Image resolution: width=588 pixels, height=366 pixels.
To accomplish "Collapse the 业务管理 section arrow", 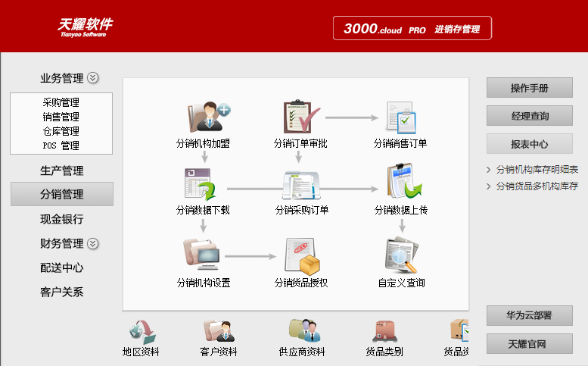I will (x=93, y=77).
